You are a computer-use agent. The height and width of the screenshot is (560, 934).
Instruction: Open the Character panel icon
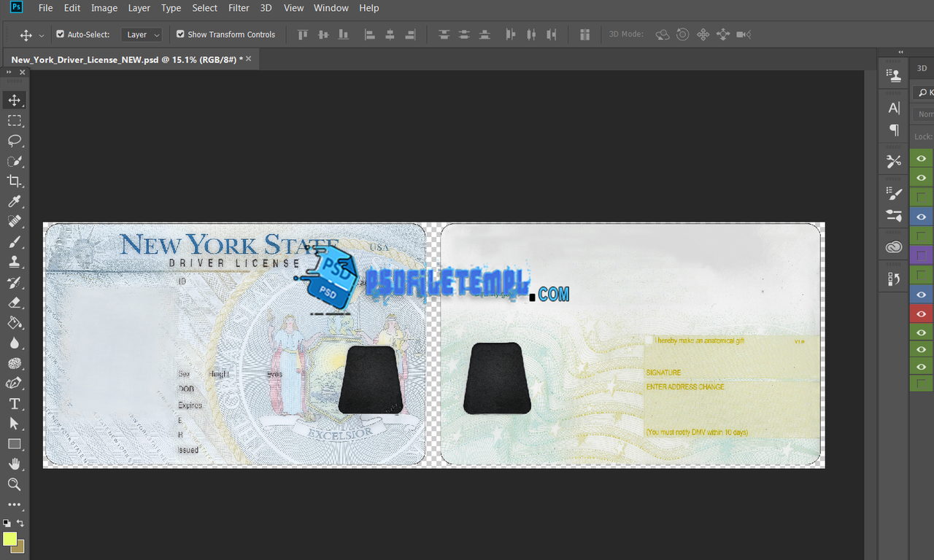point(894,108)
